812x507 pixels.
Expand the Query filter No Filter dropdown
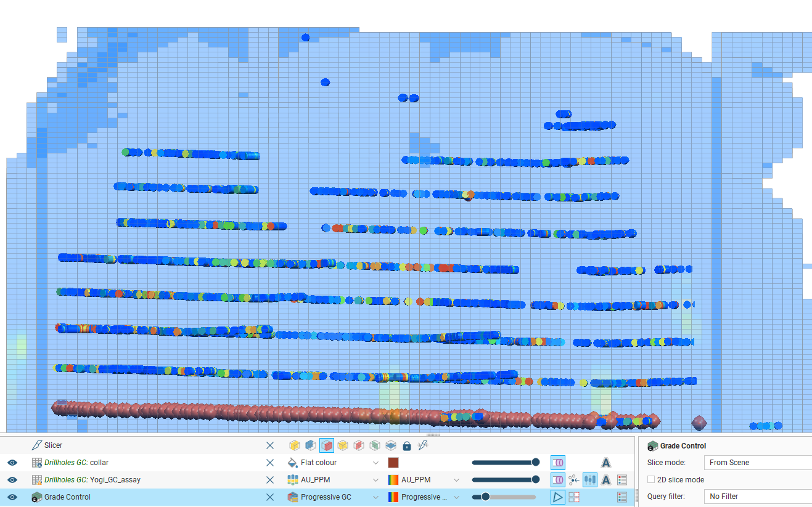click(758, 497)
